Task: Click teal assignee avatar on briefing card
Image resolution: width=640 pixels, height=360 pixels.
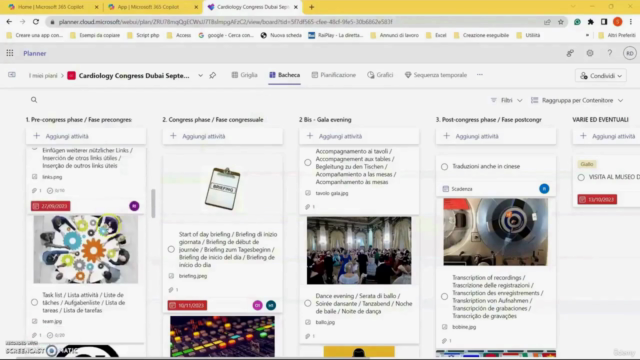Action: pos(271,305)
